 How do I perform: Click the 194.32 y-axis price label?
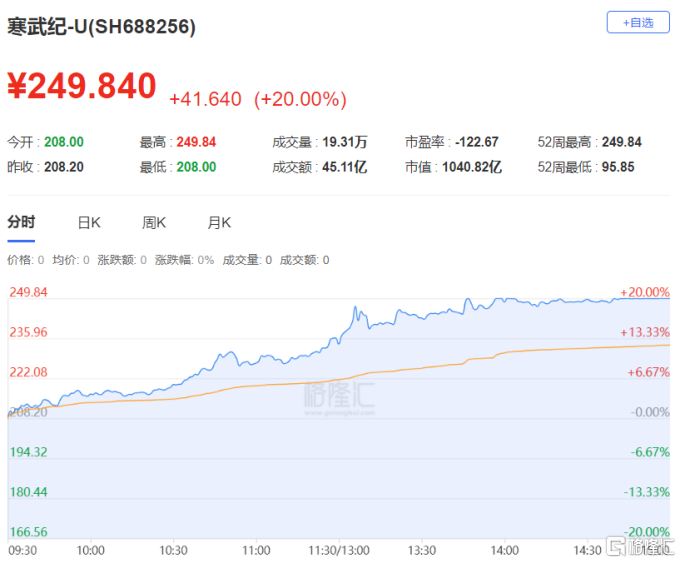point(29,452)
